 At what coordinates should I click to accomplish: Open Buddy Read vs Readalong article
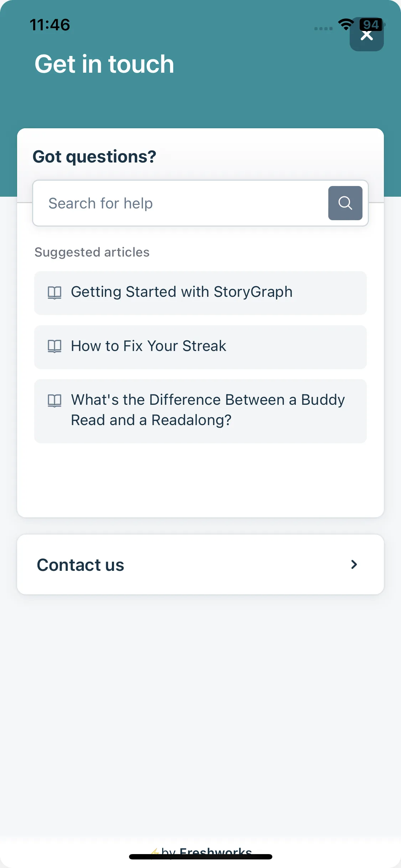click(x=207, y=410)
